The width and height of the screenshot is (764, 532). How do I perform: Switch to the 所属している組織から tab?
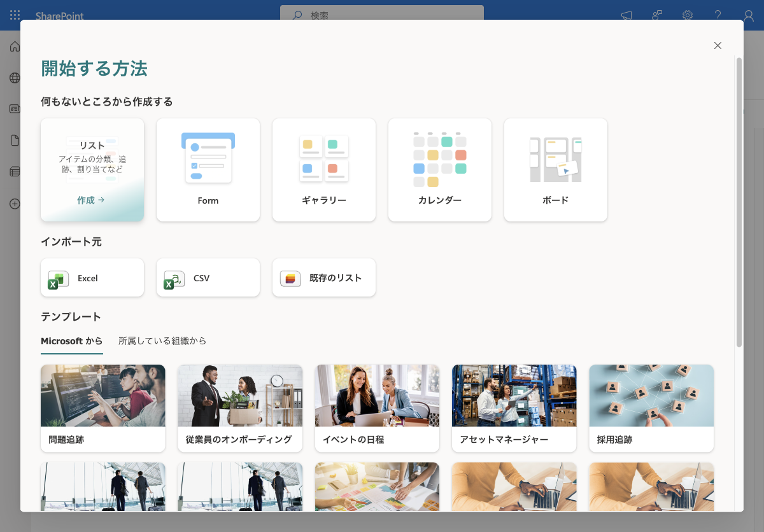[162, 341]
